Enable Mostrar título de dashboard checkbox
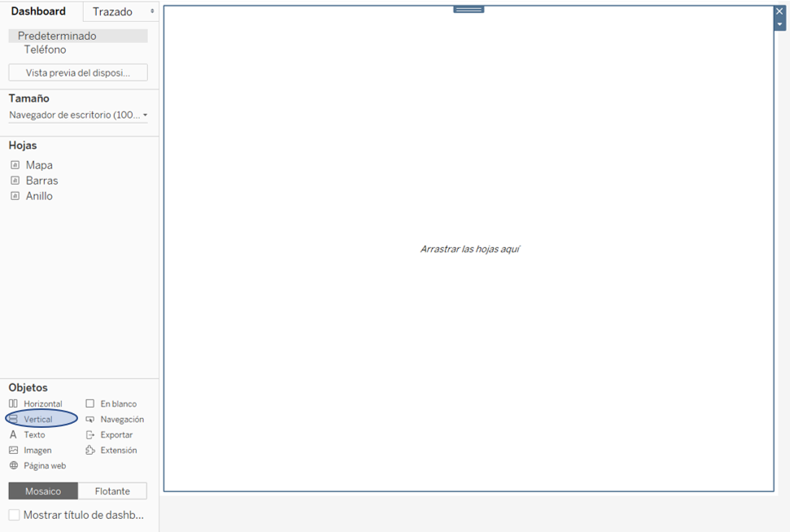This screenshot has height=532, width=790. (x=15, y=515)
